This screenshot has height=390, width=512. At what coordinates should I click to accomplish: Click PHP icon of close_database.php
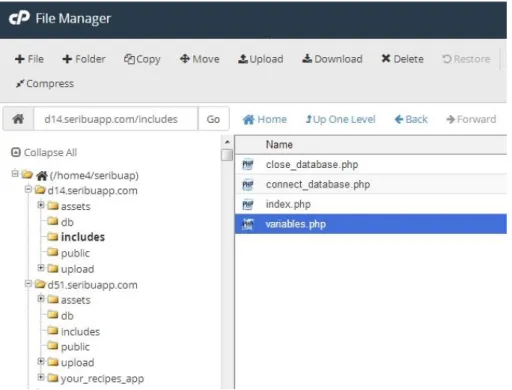pos(248,164)
